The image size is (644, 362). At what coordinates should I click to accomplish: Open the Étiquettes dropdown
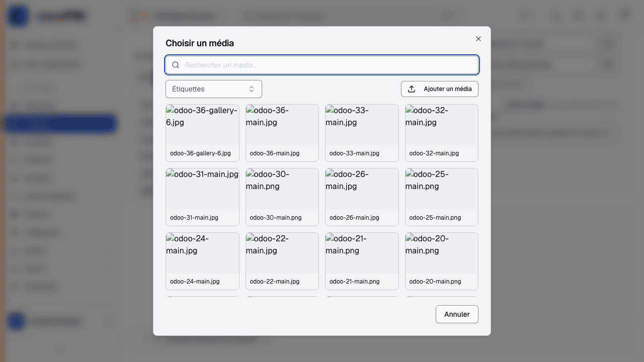(214, 89)
